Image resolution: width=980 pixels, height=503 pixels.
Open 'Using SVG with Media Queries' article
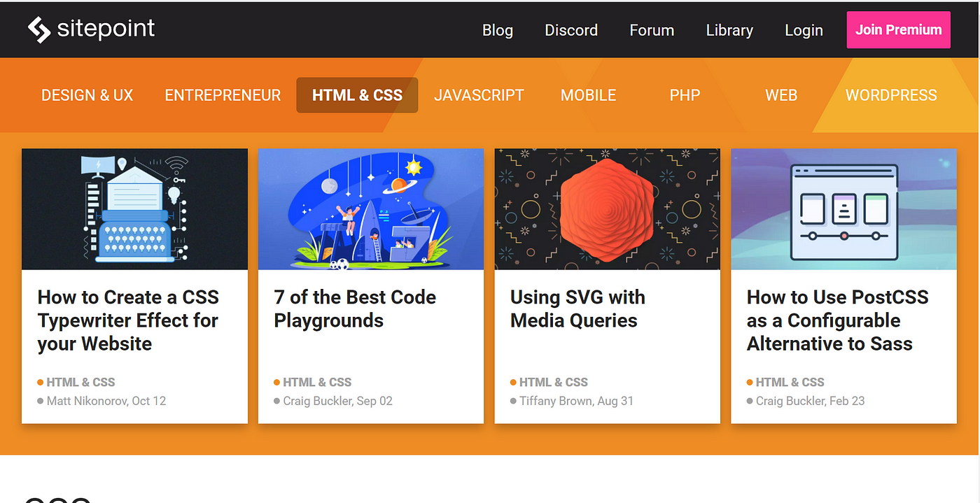(577, 309)
